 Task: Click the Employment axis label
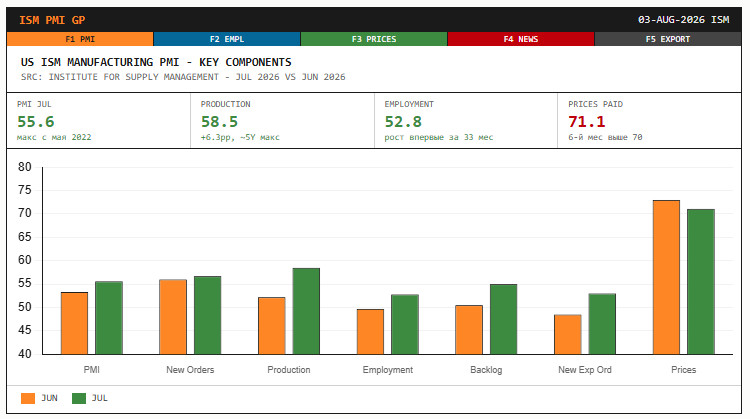pyautogui.click(x=387, y=370)
